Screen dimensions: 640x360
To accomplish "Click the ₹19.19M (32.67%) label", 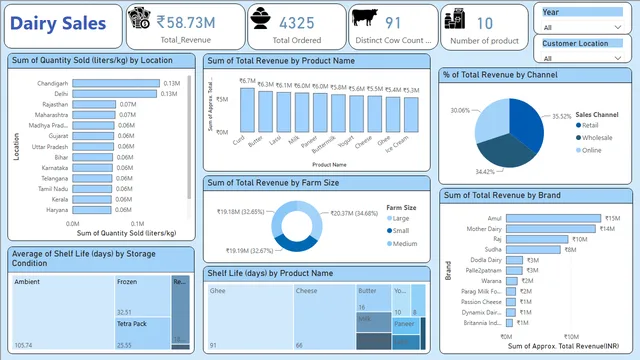I will [x=249, y=251].
